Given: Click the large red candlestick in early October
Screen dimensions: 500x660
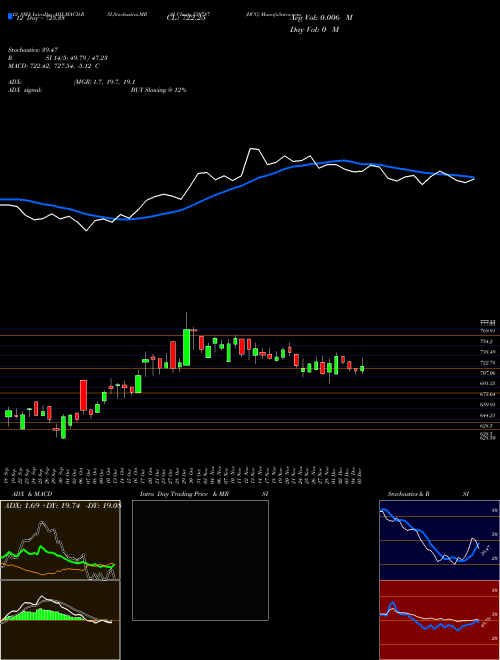Looking at the screenshot, I should [x=83, y=395].
